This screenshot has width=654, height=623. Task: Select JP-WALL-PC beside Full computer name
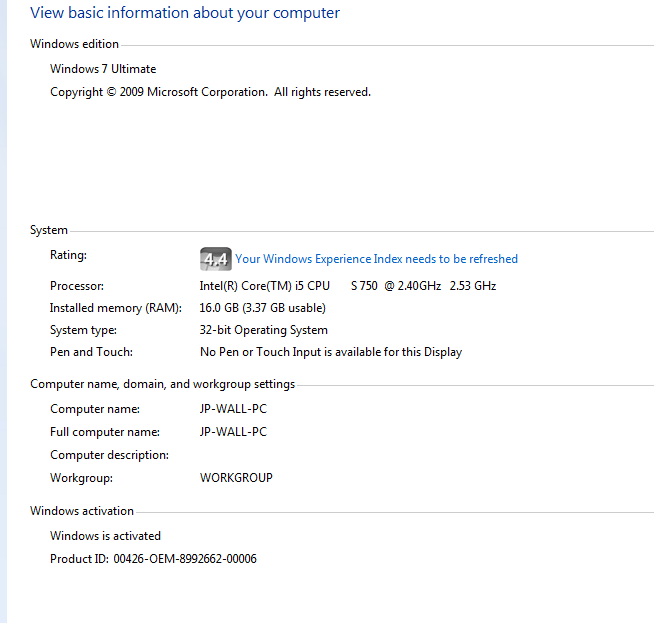pos(233,432)
